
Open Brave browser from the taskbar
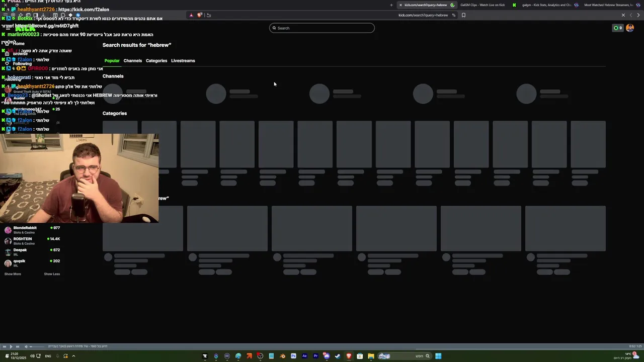[x=349, y=356]
